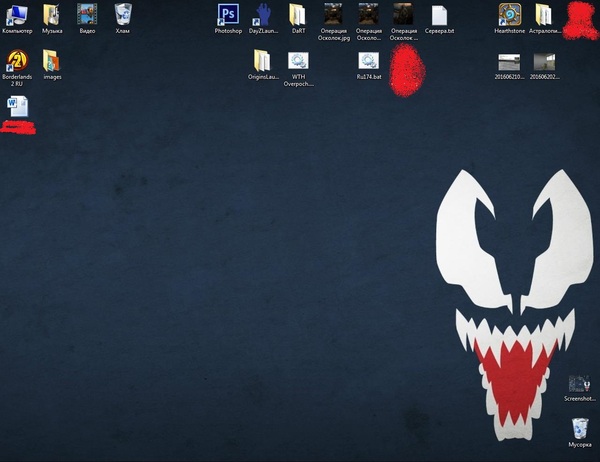This screenshot has height=462, width=600.
Task: Select the 201606210 photo thumbnail
Action: pyautogui.click(x=509, y=61)
